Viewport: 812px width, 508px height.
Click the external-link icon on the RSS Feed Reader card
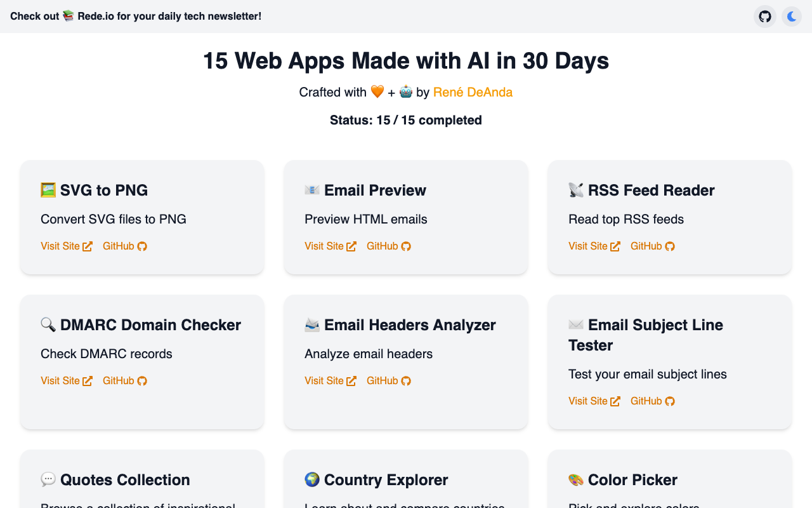tap(616, 246)
